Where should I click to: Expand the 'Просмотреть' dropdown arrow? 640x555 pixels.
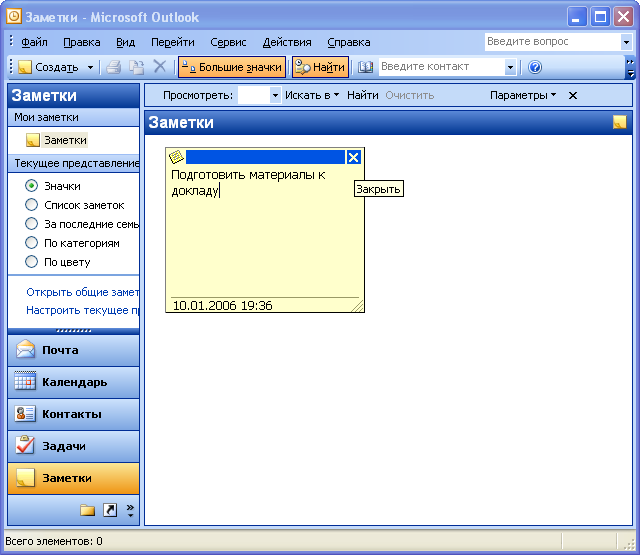point(276,95)
